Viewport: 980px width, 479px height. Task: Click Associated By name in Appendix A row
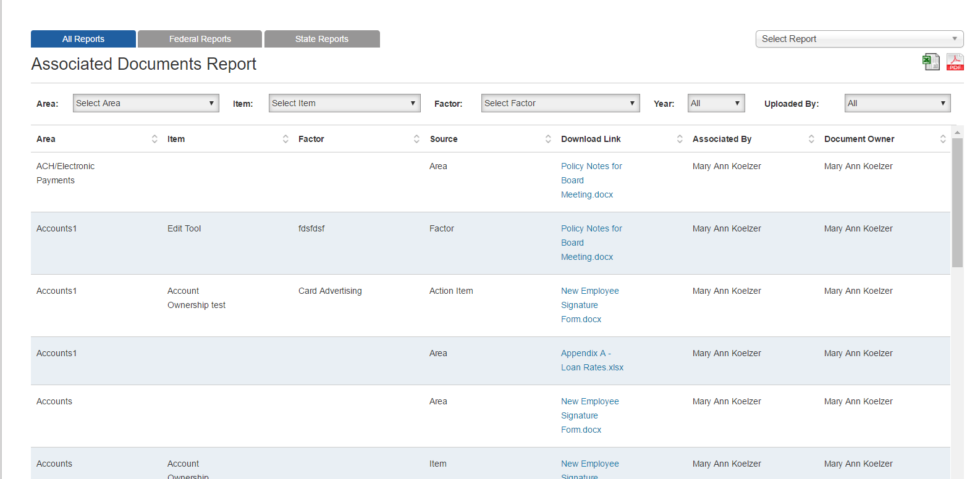(x=727, y=353)
